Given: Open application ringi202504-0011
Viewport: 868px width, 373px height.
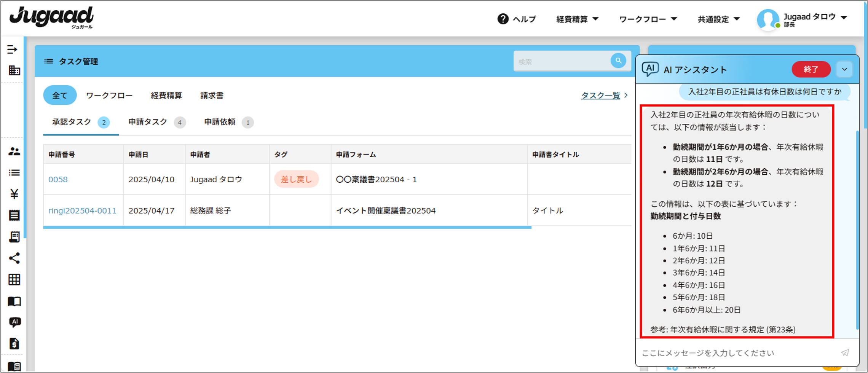Looking at the screenshot, I should 82,211.
